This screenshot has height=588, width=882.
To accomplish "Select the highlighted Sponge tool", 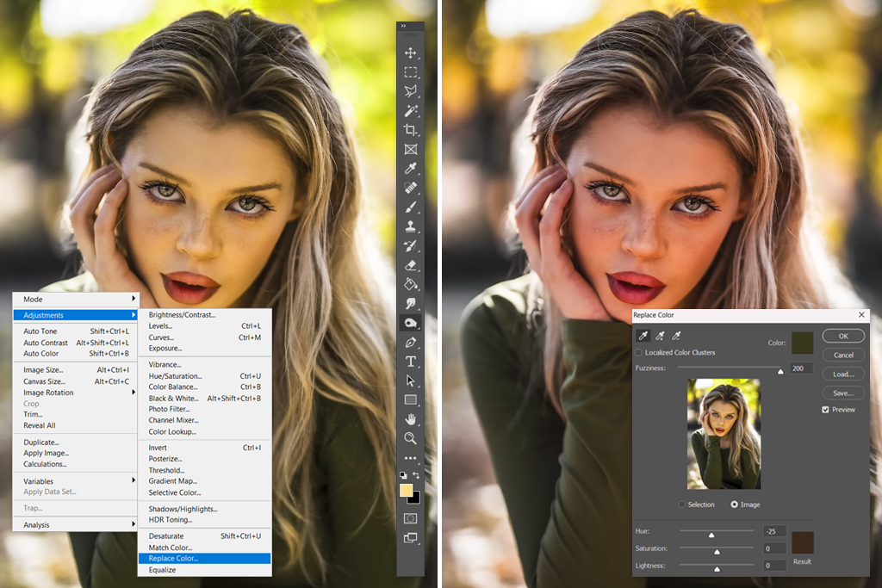I will point(411,323).
